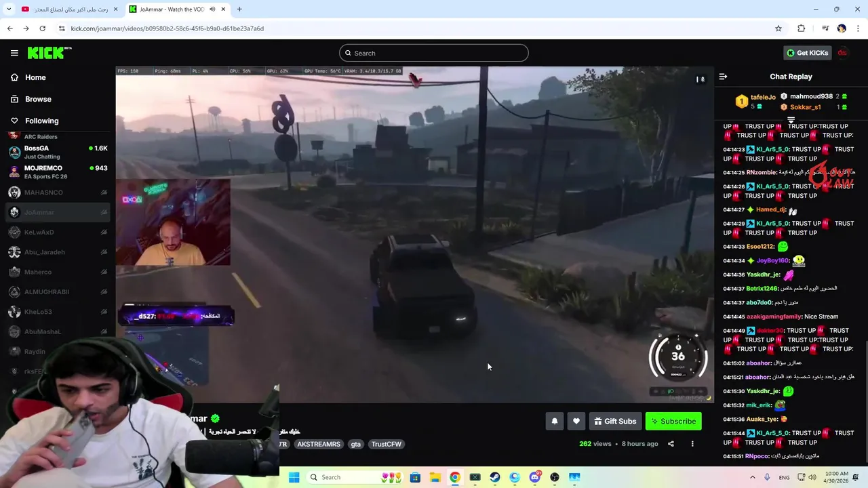Share the video via share icon
Image resolution: width=868 pixels, height=488 pixels.
pos(671,444)
